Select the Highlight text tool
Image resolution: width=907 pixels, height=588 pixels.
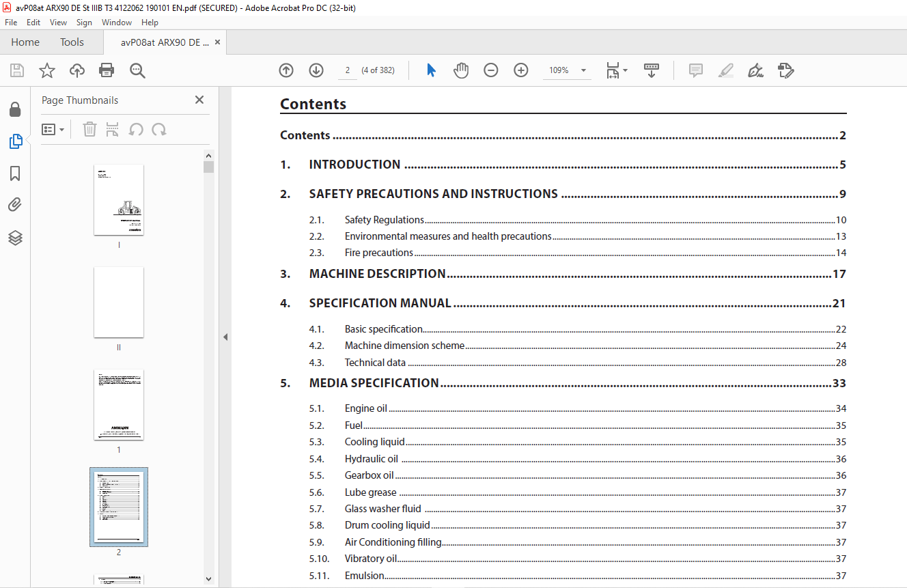click(726, 70)
